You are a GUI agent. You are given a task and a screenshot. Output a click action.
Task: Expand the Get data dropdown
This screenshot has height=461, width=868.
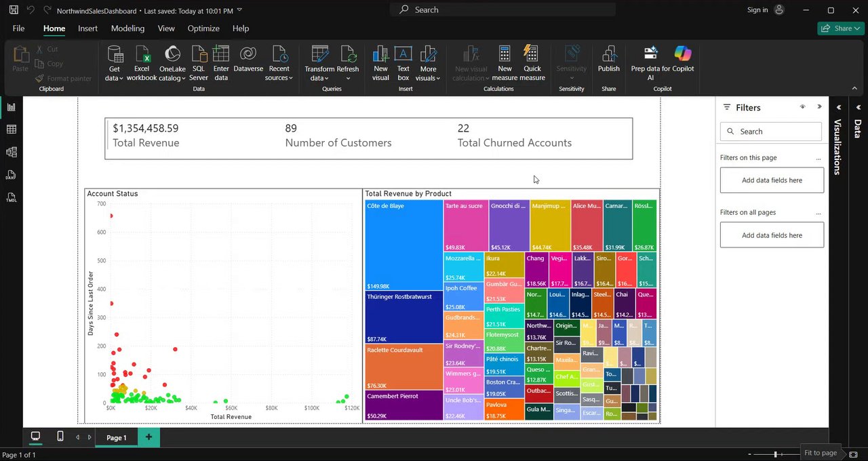click(115, 78)
